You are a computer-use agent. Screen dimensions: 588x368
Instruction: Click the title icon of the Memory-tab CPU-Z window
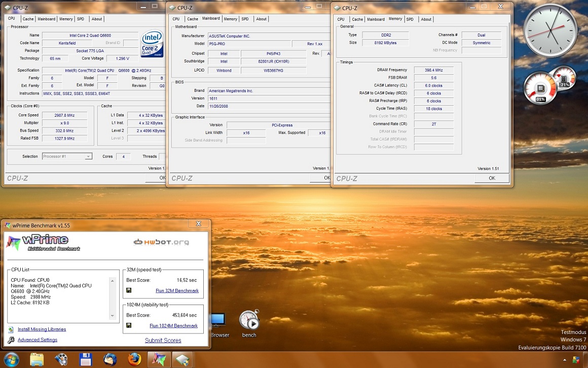(x=337, y=8)
